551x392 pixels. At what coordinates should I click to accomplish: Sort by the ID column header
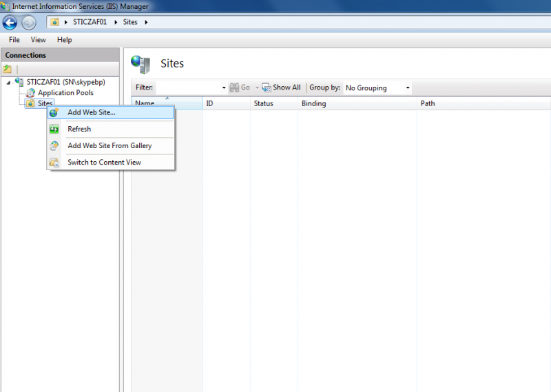227,103
